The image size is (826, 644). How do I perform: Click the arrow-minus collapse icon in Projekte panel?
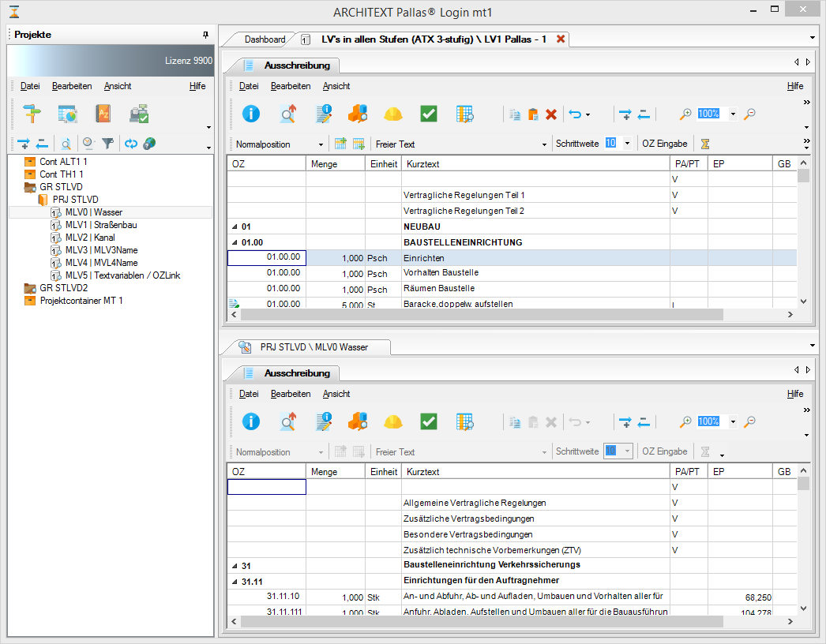(42, 144)
